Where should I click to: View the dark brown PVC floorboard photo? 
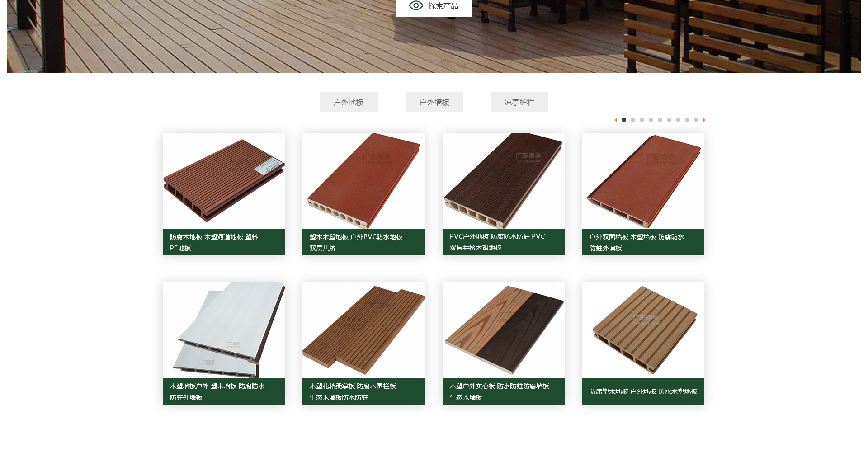click(503, 181)
